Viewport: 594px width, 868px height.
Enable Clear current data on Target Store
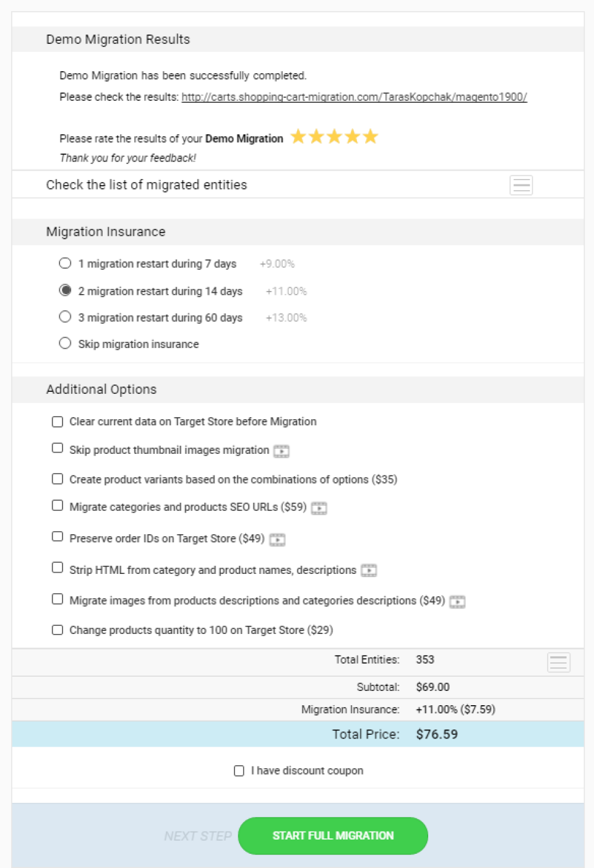tap(58, 422)
